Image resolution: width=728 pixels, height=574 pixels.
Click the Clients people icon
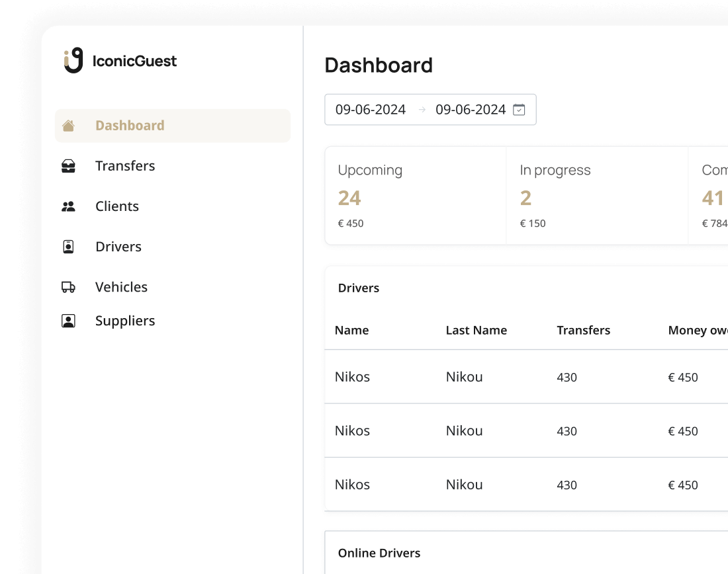68,206
